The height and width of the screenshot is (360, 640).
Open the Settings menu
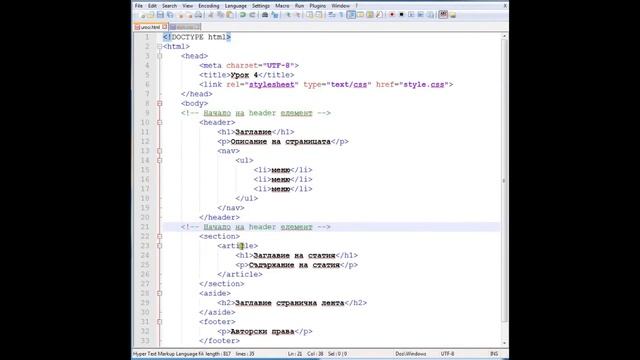coord(261,6)
